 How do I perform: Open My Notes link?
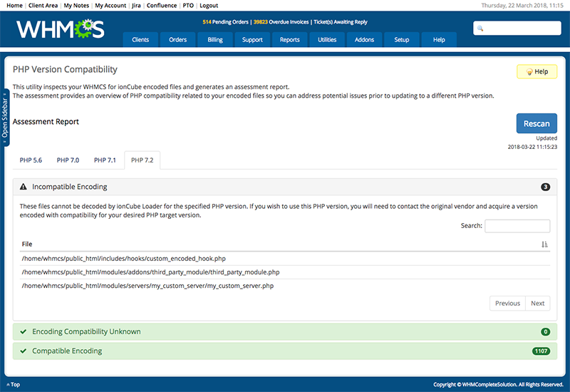point(76,6)
